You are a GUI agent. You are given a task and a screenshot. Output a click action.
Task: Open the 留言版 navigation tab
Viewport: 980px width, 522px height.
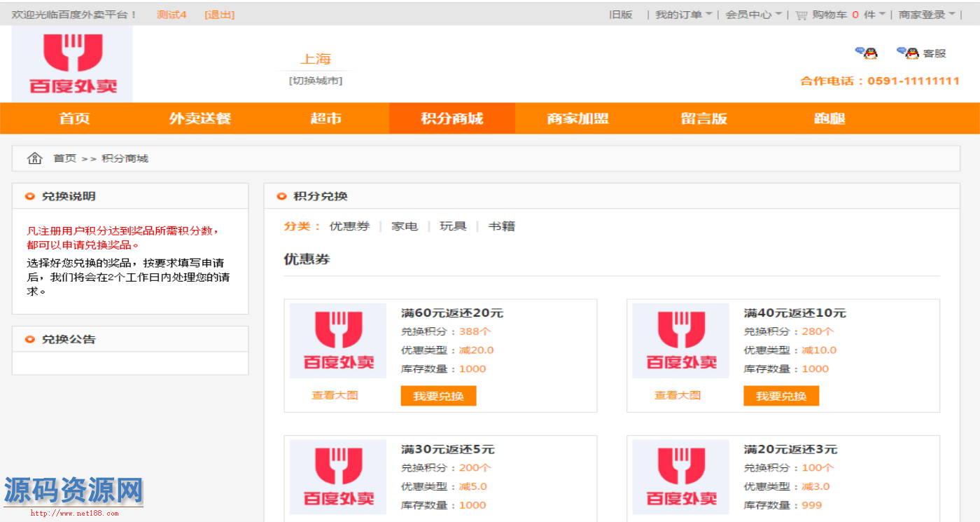click(x=704, y=118)
